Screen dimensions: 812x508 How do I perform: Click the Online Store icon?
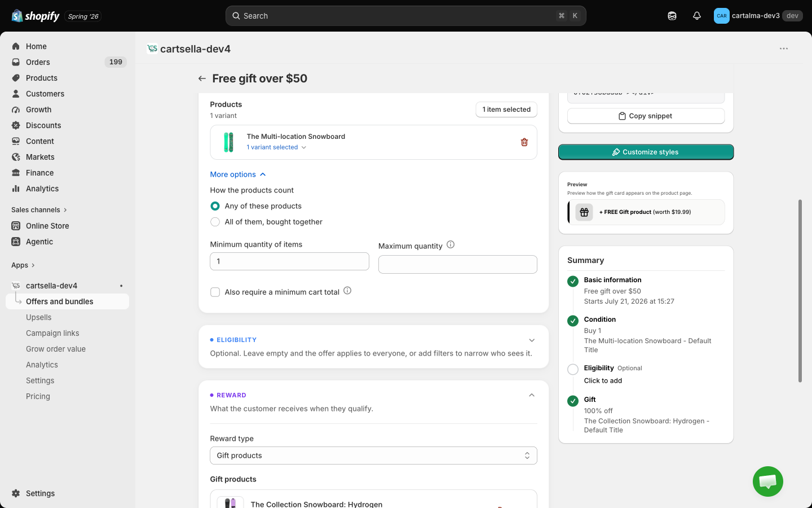pos(16,226)
